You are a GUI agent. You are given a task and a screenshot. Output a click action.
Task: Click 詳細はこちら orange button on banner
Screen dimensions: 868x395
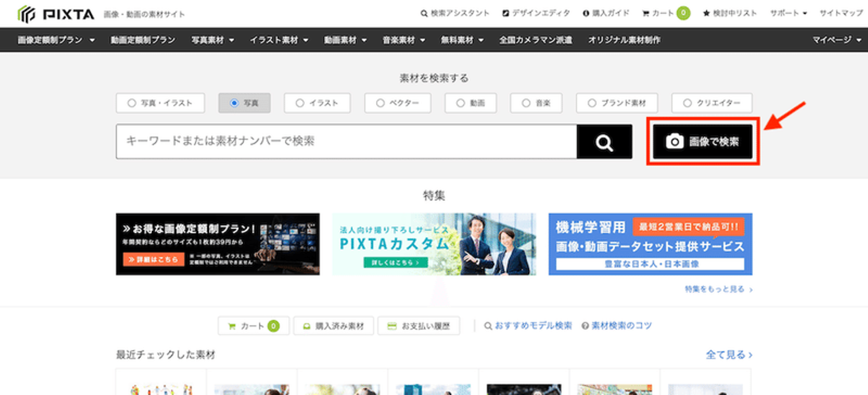click(x=154, y=259)
